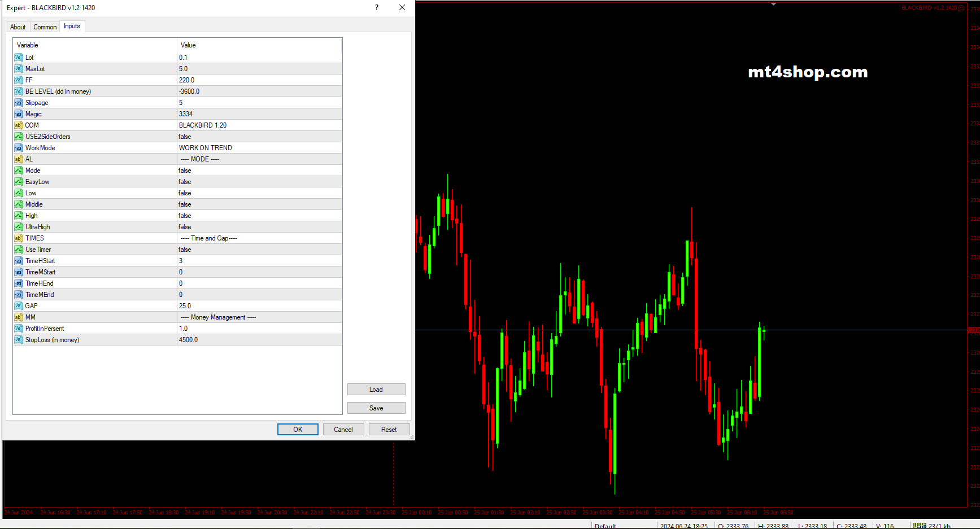The height and width of the screenshot is (529, 980).
Task: Click the Middle boolean icon
Action: (19, 204)
